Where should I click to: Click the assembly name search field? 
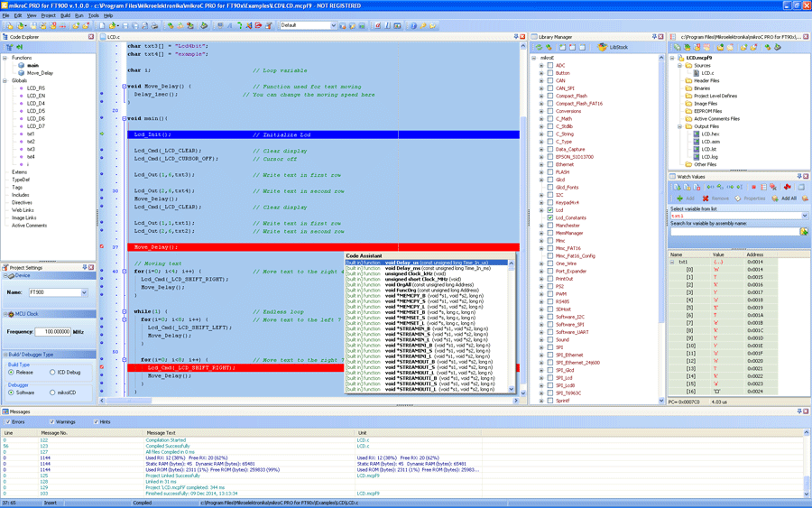[734, 232]
